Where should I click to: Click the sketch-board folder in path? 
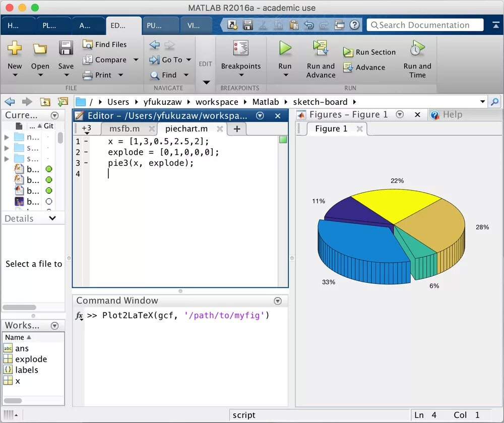click(x=320, y=102)
